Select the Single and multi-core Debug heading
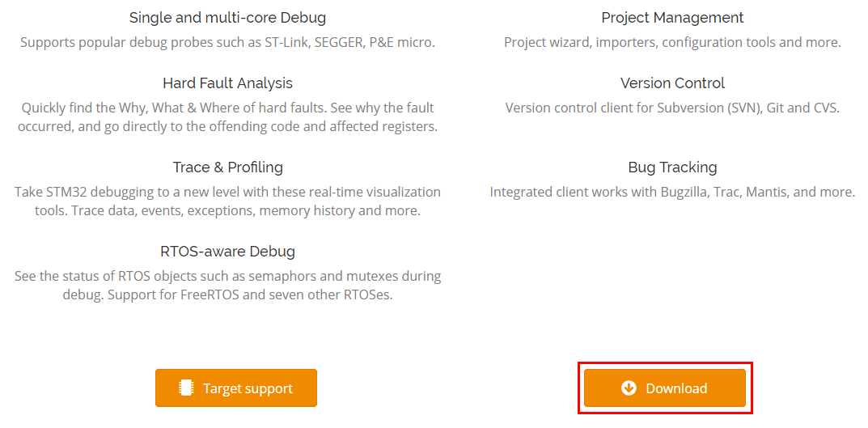This screenshot has width=868, height=428. (x=227, y=18)
